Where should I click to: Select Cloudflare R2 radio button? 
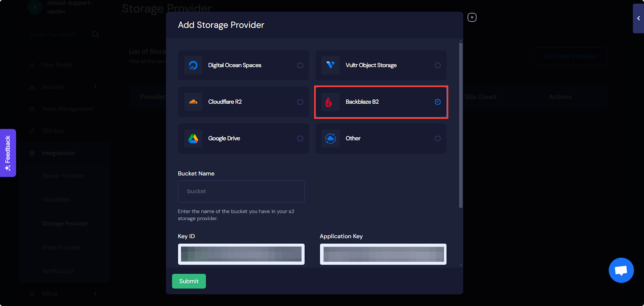300,102
